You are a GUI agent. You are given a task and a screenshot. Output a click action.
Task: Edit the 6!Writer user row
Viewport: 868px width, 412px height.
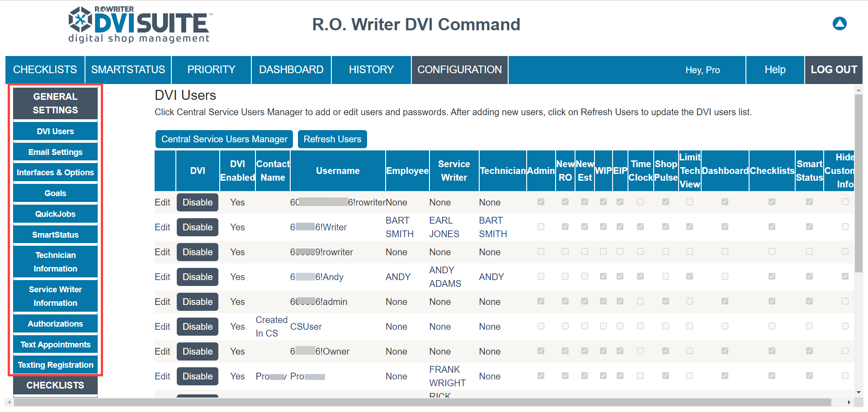tap(162, 227)
